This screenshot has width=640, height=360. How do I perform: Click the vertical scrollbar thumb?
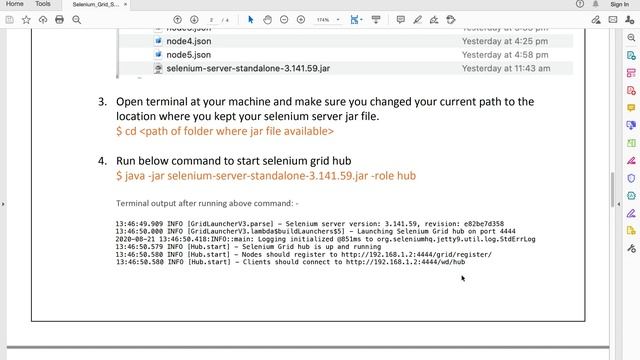(x=612, y=189)
